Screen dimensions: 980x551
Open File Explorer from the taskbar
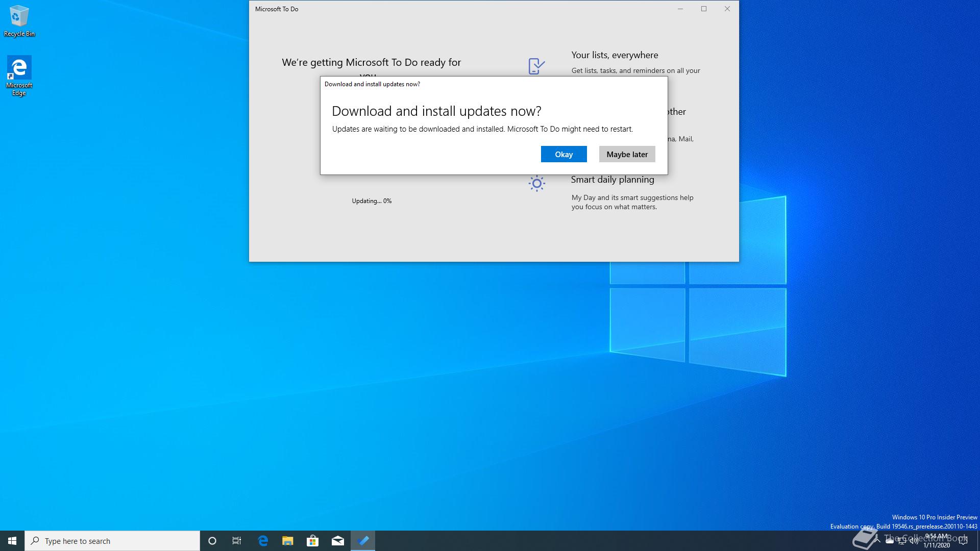pos(288,541)
